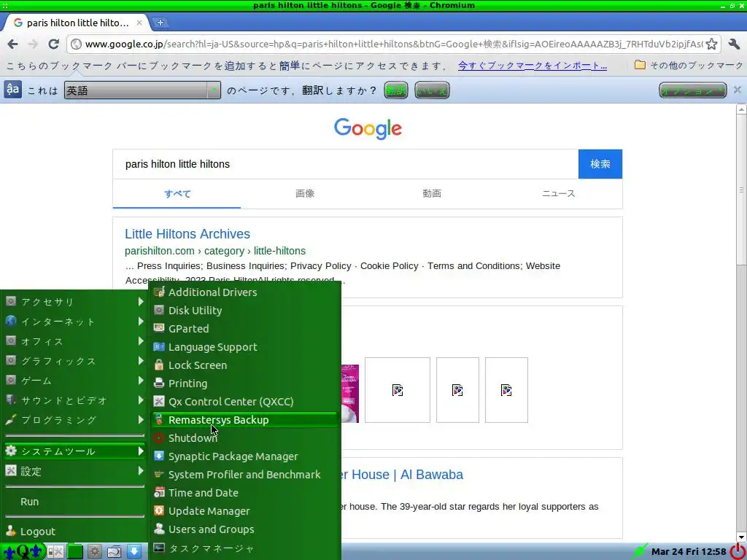Go back to the previous page
Image resolution: width=747 pixels, height=560 pixels.
pyautogui.click(x=13, y=44)
